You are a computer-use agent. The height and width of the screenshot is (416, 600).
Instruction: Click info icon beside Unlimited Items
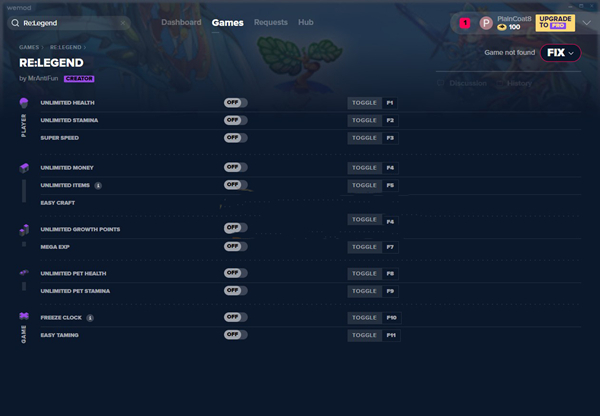98,185
